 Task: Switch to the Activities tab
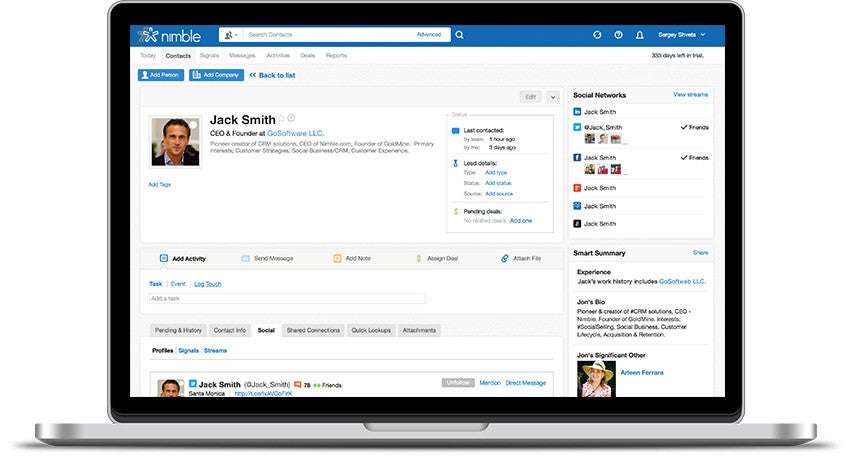pos(278,55)
